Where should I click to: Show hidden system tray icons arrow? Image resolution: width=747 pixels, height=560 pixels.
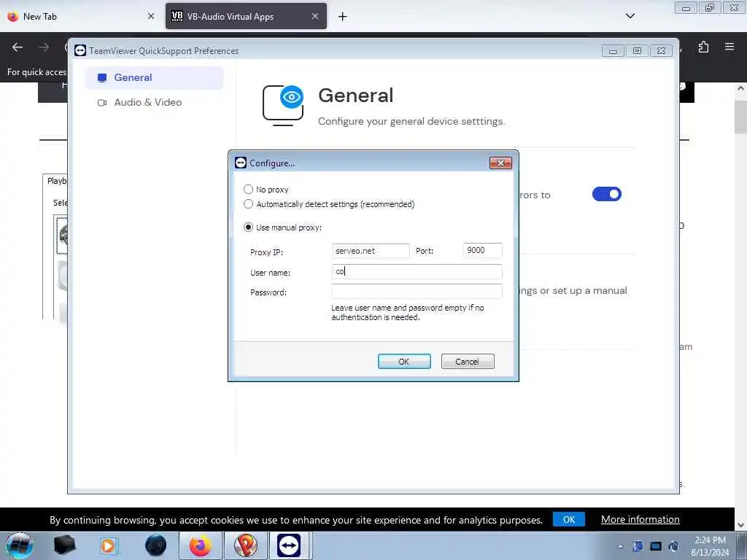pyautogui.click(x=620, y=546)
